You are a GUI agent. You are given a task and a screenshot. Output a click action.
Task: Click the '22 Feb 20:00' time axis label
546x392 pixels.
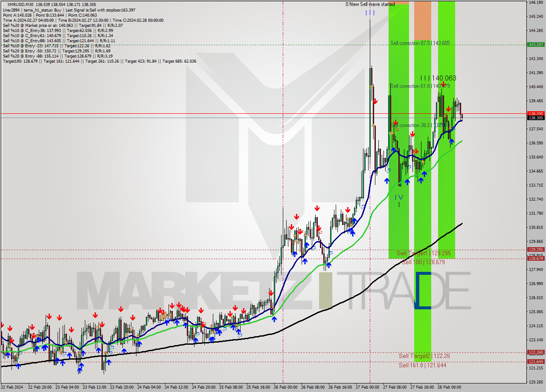point(40,387)
